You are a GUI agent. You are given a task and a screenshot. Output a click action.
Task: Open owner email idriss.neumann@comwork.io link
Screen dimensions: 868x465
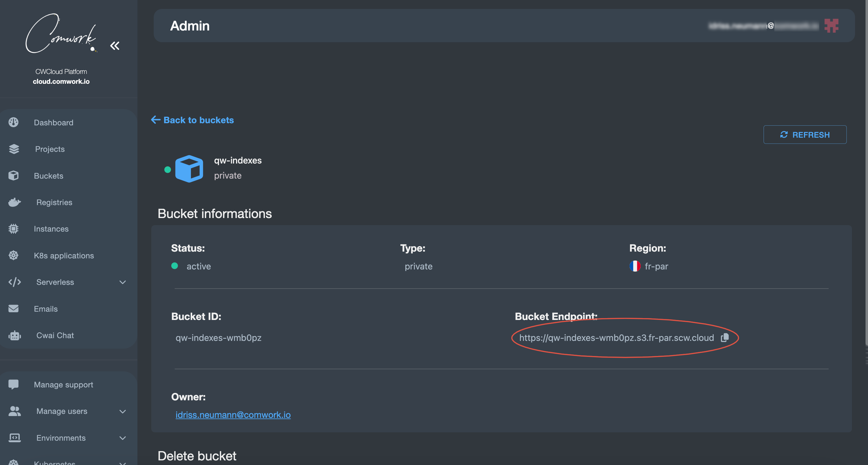[233, 415]
